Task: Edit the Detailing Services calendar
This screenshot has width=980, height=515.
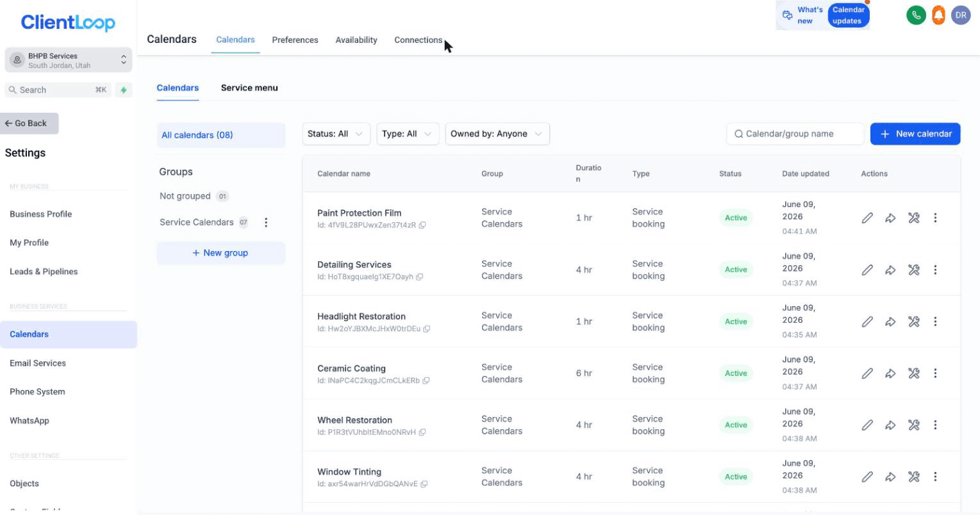Action: 867,270
